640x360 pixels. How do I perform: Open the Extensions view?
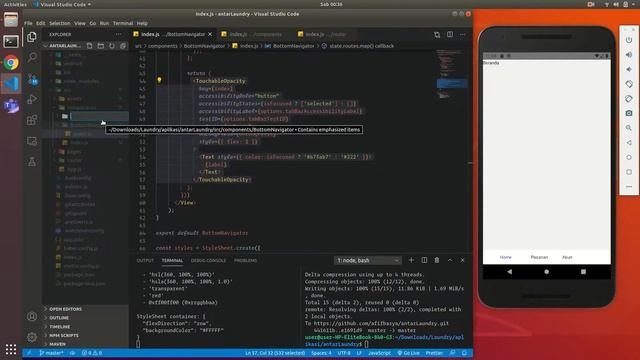point(32,120)
